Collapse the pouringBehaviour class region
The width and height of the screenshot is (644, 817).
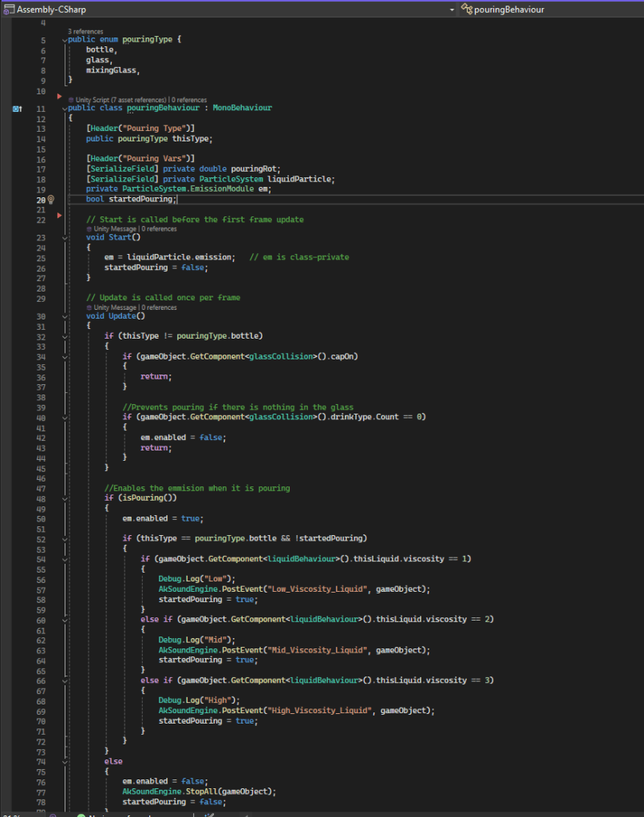(64, 108)
